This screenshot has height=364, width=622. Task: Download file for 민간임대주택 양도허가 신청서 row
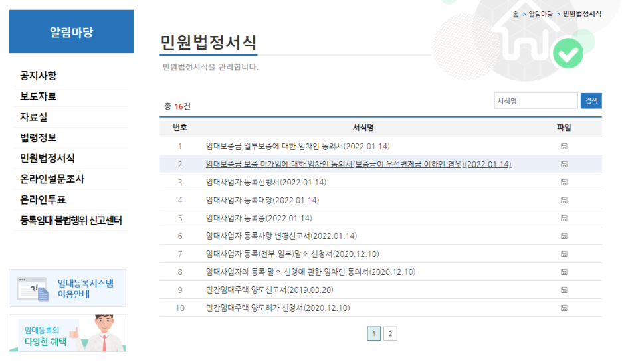tap(564, 308)
